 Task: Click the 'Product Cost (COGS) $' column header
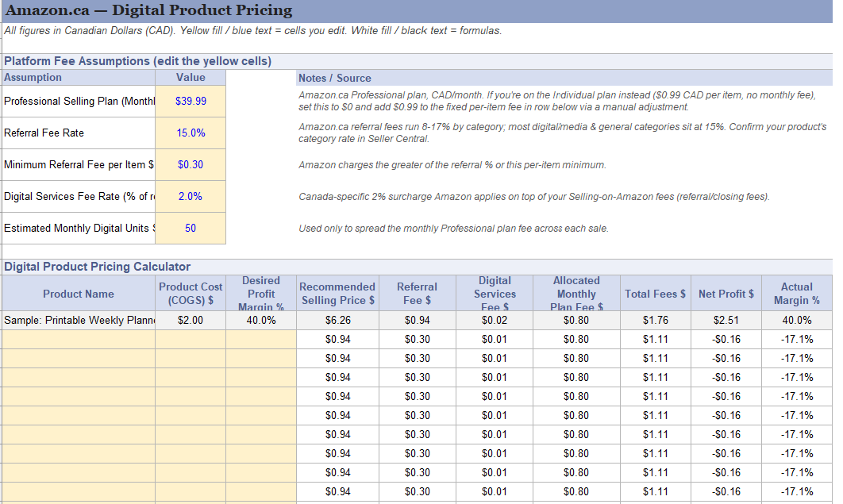click(x=191, y=294)
